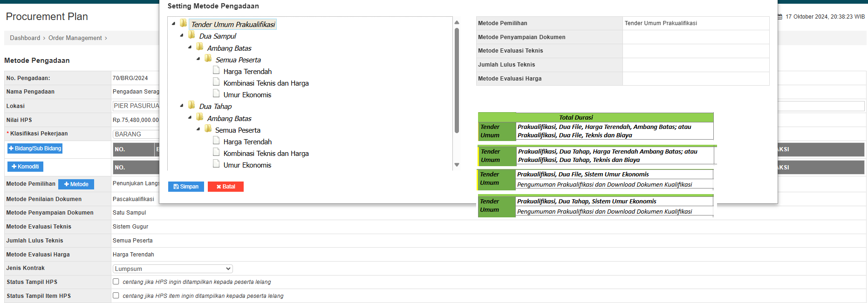Collapse the Tender Umum Prakualifikasi node
Viewport: 868px width, 303px height.
[173, 24]
